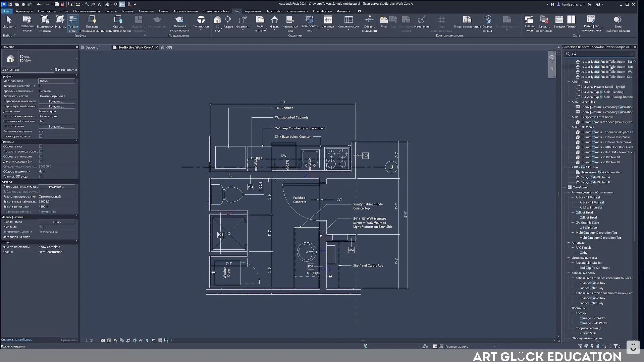The width and height of the screenshot is (644, 362).
Task: Open the Управление ribbon tab
Action: point(253,11)
